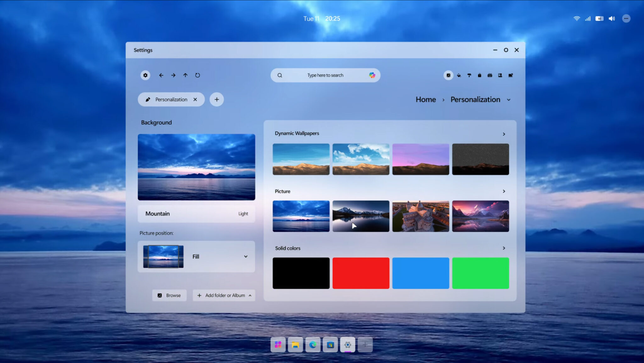The height and width of the screenshot is (363, 644).
Task: Collapse the Add folder or Album chevron
Action: (x=250, y=295)
